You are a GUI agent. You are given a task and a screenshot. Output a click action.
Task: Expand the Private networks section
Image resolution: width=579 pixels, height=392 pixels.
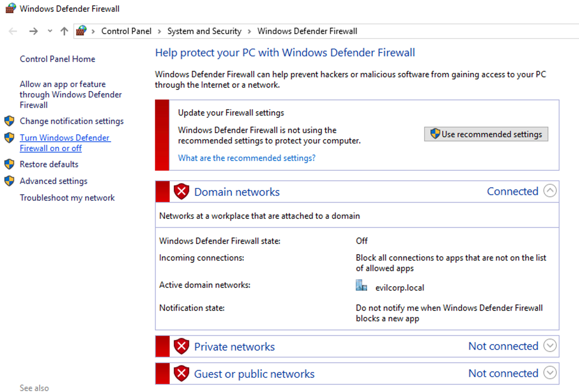[550, 346]
